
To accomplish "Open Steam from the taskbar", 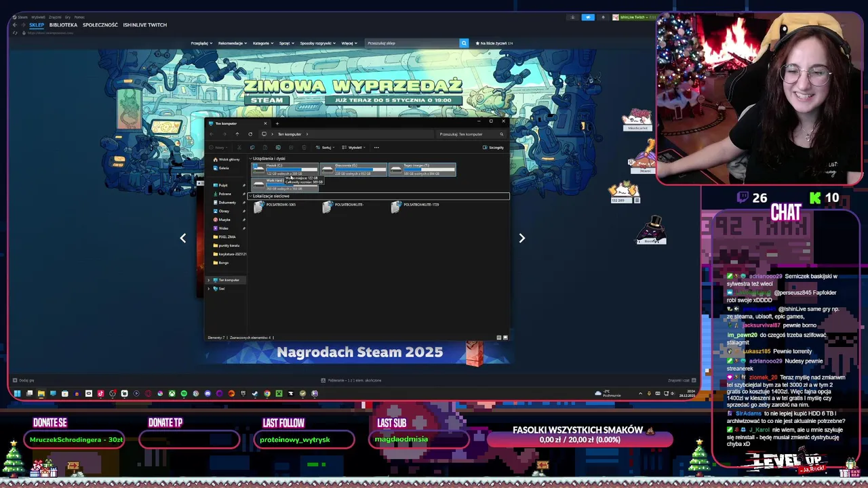I will 255,393.
